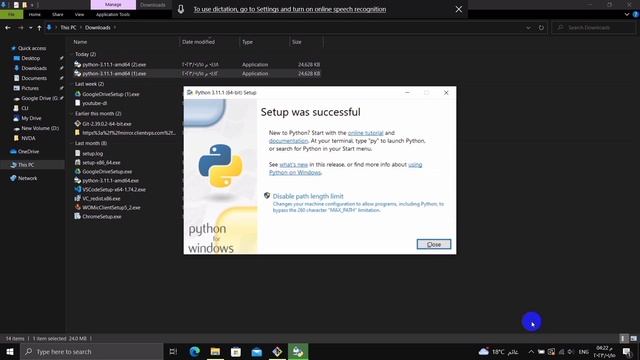
Task: Select setup-x86_64.exe file icon
Action: pos(78,162)
